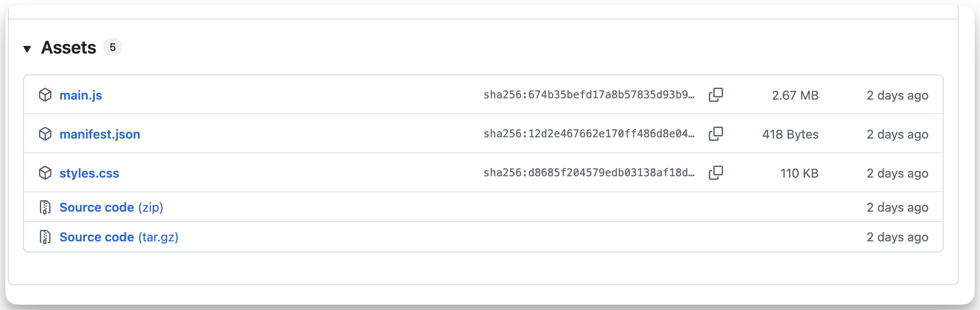Copy the main.js sha256 hash
The image size is (980, 310).
[716, 95]
